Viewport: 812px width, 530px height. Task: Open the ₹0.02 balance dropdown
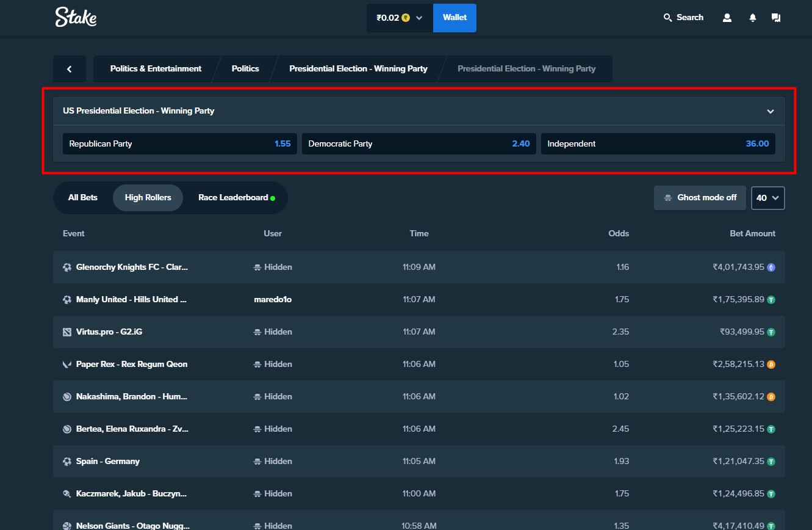coord(400,18)
